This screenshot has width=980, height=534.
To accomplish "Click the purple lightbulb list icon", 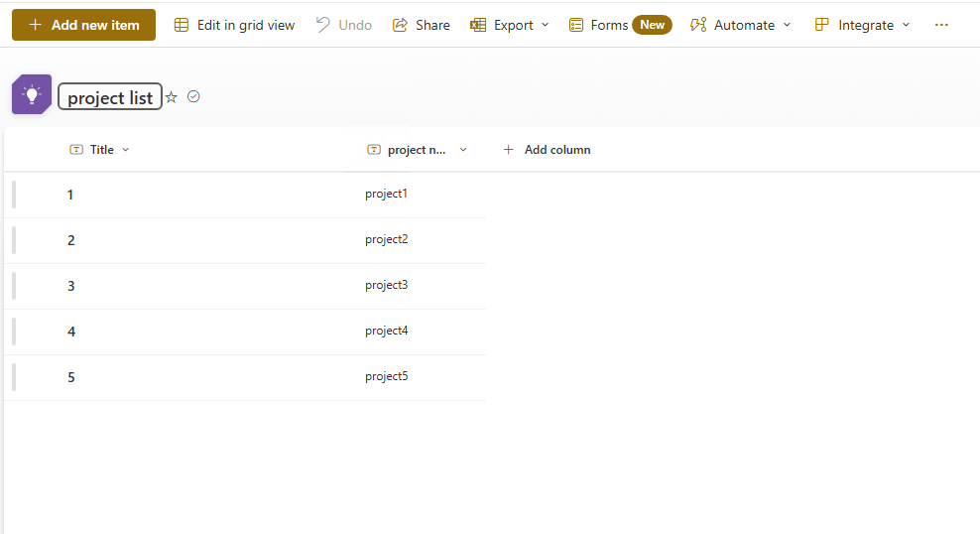I will coord(32,94).
